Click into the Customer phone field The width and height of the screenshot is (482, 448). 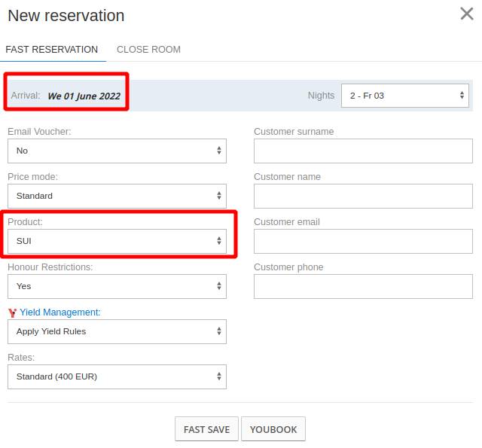coord(363,286)
